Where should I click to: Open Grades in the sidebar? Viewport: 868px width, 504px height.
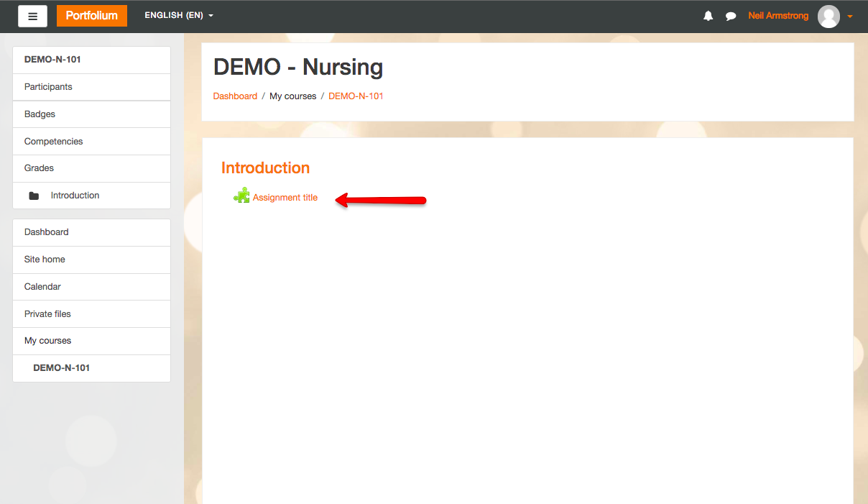tap(91, 168)
